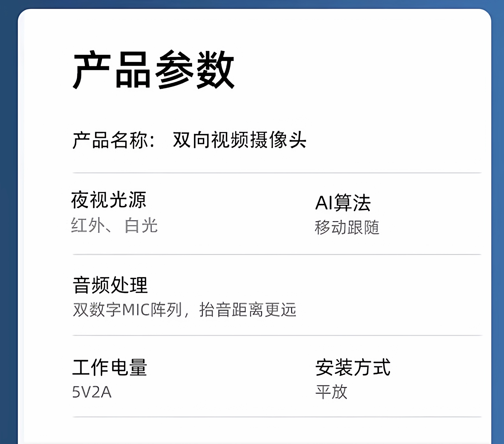Screen dimensions: 504x444
Task: Click the 移动跟随 value text
Action: pos(347,227)
